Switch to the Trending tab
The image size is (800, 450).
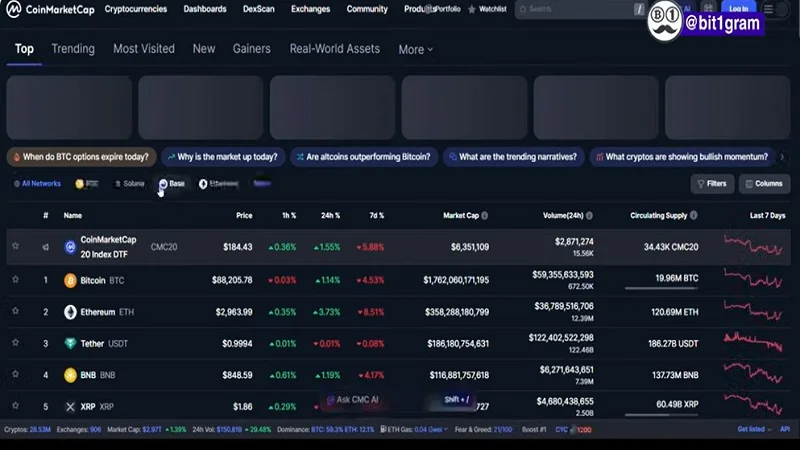coord(73,49)
